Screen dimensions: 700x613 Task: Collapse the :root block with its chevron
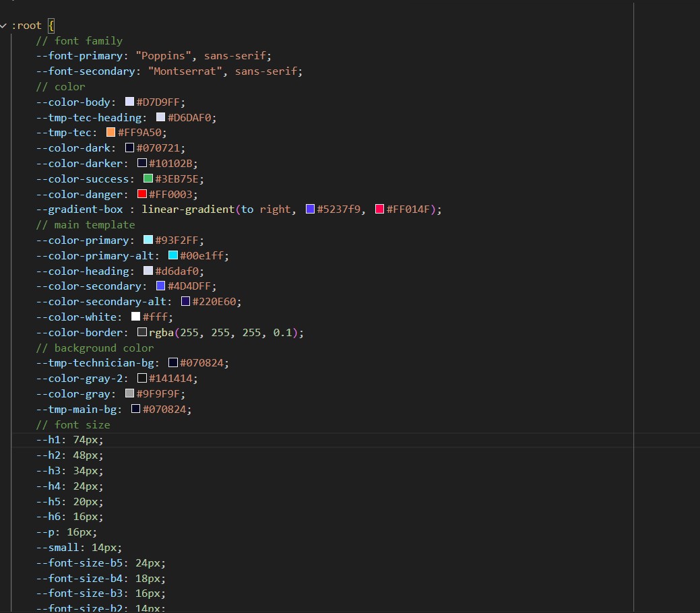click(x=5, y=25)
